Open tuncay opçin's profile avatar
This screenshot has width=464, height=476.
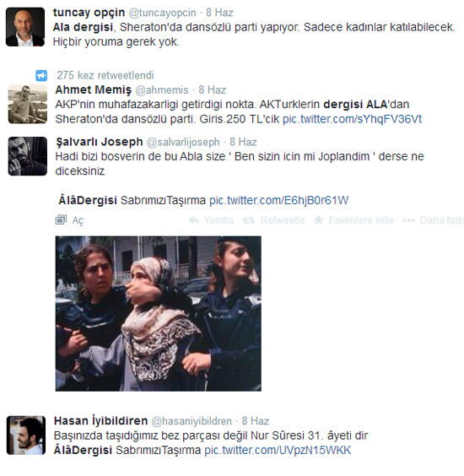(x=25, y=27)
